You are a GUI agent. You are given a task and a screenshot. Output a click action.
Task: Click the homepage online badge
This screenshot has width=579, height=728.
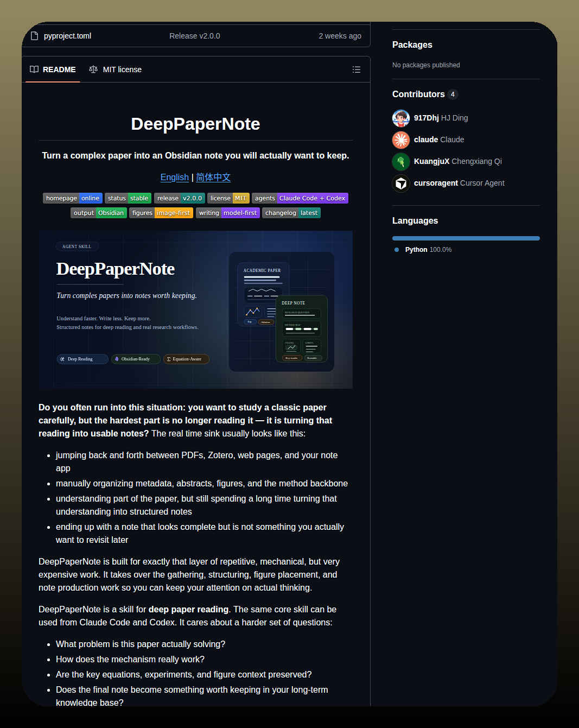[x=73, y=198]
